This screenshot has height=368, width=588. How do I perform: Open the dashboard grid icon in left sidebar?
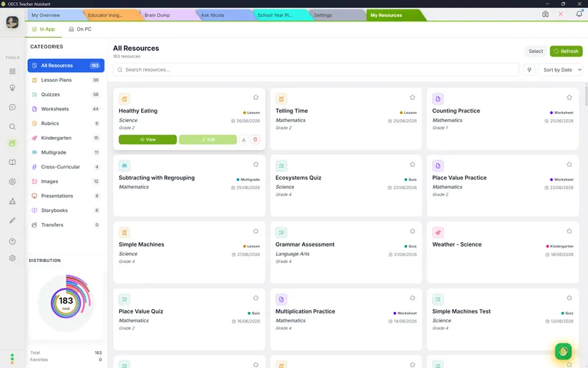coord(12,71)
